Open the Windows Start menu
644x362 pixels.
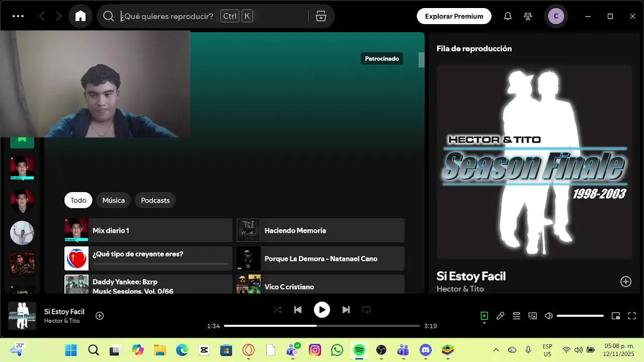(x=71, y=350)
